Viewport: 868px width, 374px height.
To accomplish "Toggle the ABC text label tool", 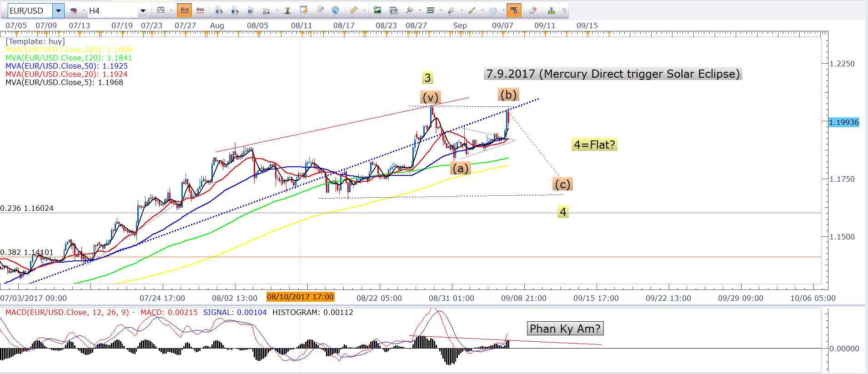I will (514, 10).
